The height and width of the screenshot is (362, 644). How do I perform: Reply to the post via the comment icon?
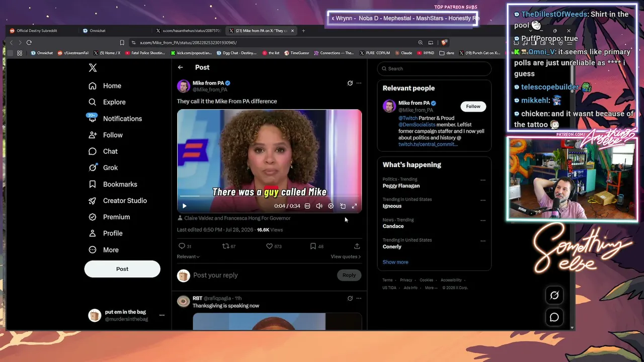pyautogui.click(x=185, y=246)
